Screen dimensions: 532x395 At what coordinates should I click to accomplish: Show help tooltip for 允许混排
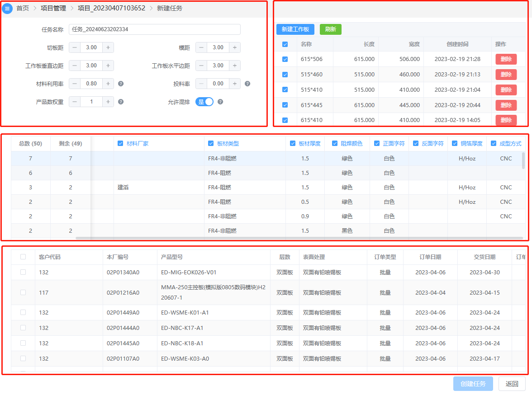pos(221,102)
